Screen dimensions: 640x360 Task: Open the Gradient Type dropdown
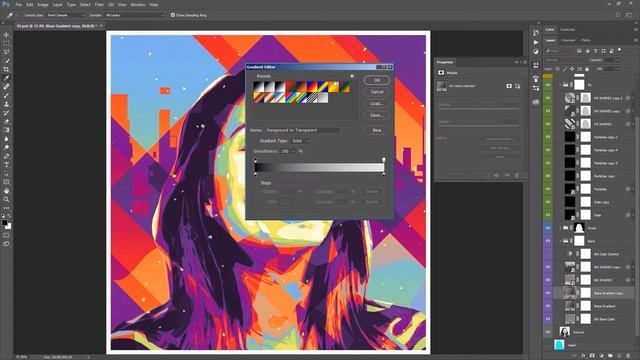(300, 141)
